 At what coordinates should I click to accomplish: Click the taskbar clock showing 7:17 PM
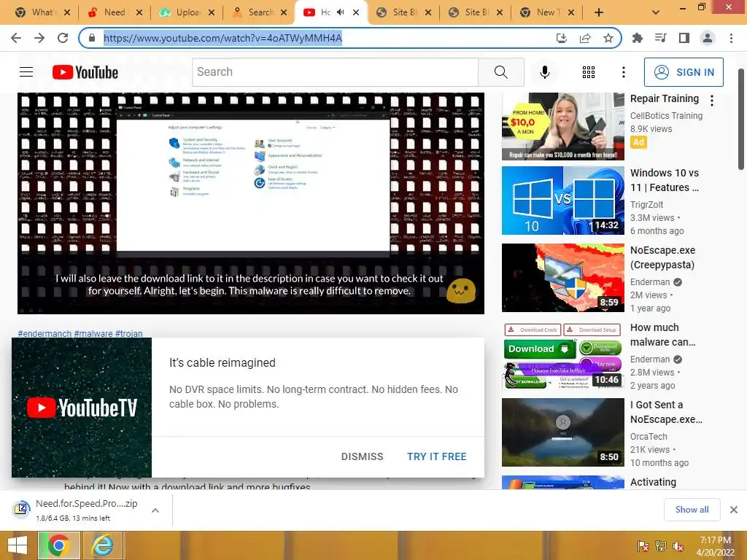pos(715,546)
